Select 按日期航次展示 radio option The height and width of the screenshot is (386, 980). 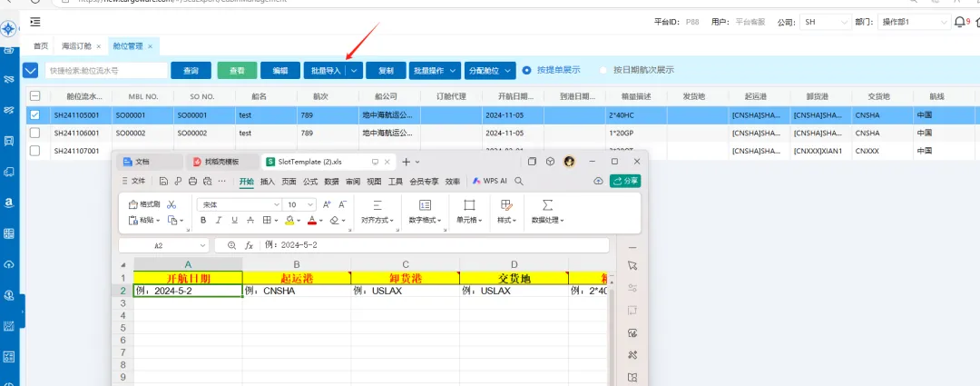click(603, 70)
